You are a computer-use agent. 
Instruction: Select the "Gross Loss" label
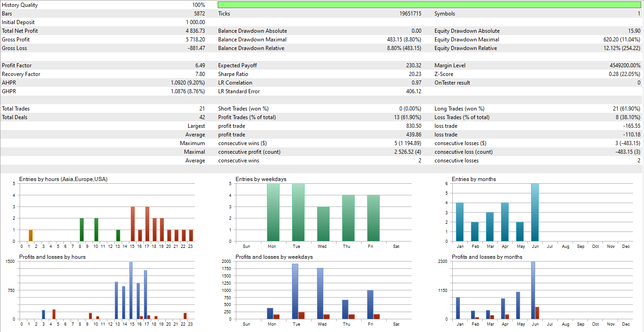click(x=15, y=48)
